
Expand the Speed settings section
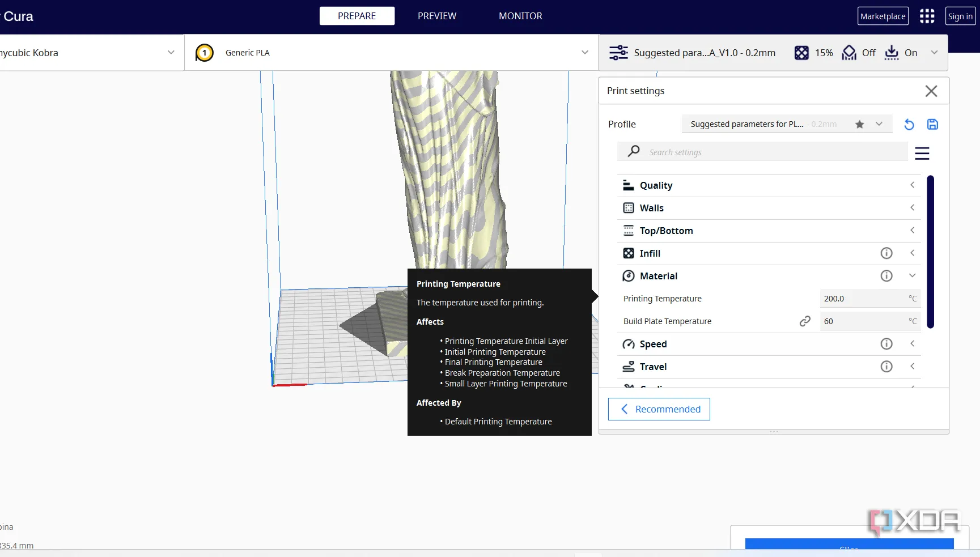[913, 343]
